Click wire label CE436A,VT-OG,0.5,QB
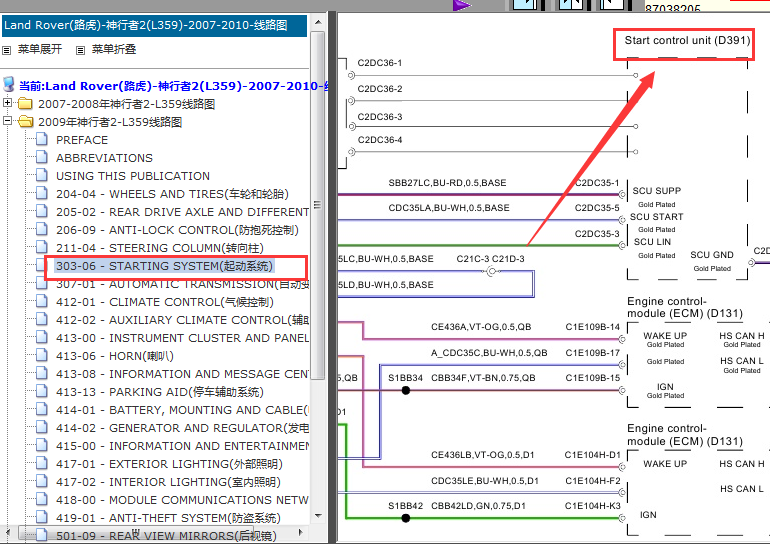The height and width of the screenshot is (544, 770). [x=481, y=327]
